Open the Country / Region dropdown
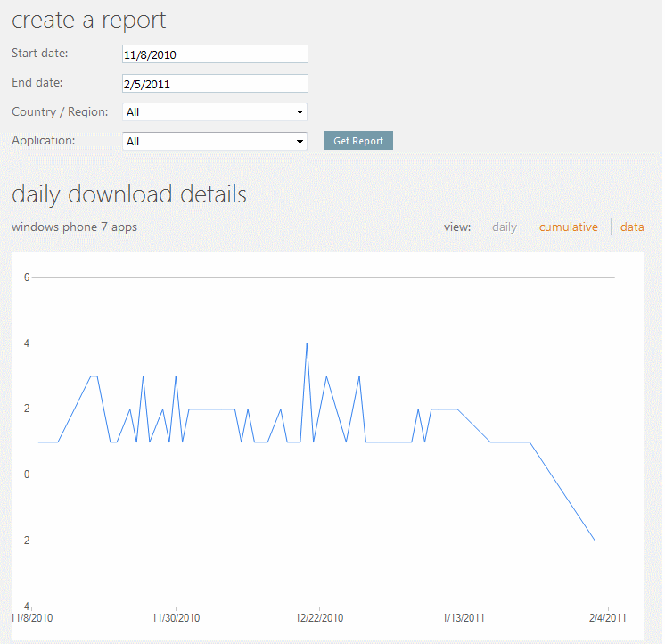Viewport: 665px width, 644px height. 214,112
